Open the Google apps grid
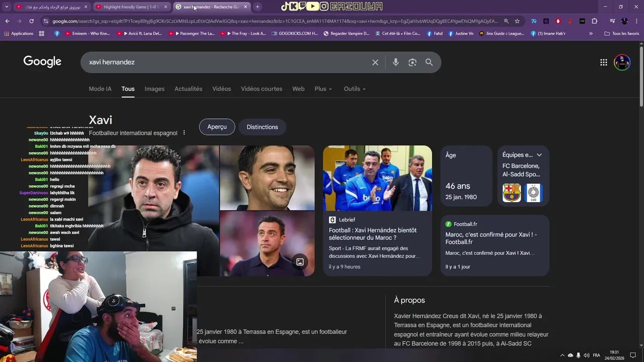The height and width of the screenshot is (362, 644). click(x=604, y=62)
